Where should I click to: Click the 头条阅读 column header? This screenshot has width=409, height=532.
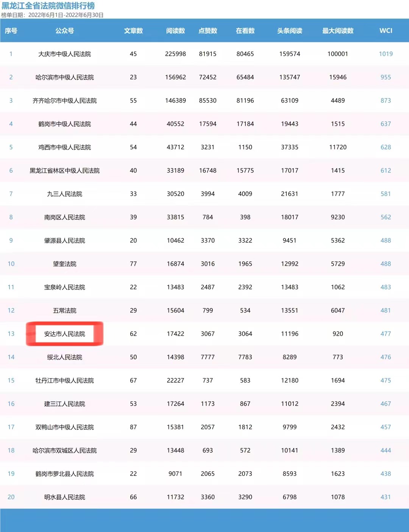click(290, 31)
